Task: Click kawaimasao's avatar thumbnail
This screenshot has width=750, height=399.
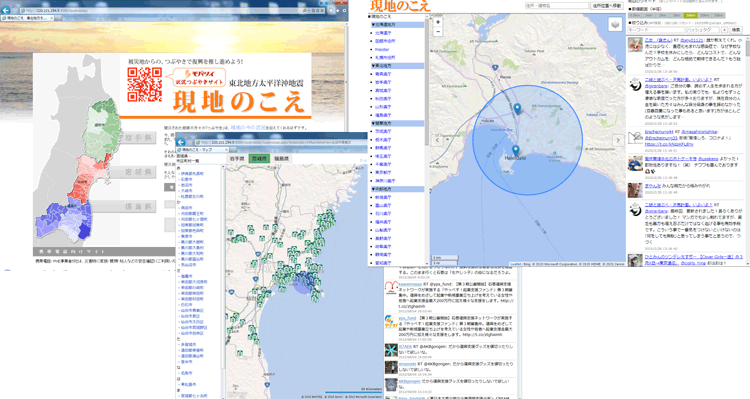Action: click(x=391, y=288)
